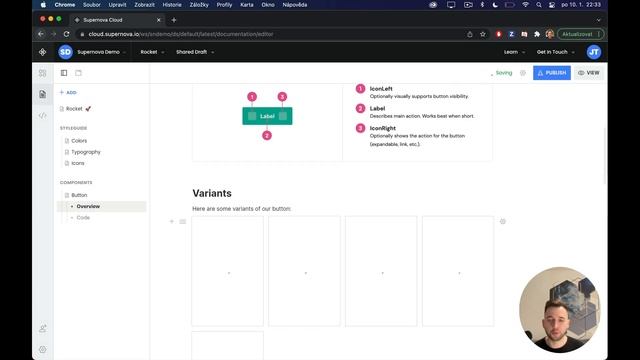Click the VIEW button
This screenshot has width=640, height=360.
589,73
